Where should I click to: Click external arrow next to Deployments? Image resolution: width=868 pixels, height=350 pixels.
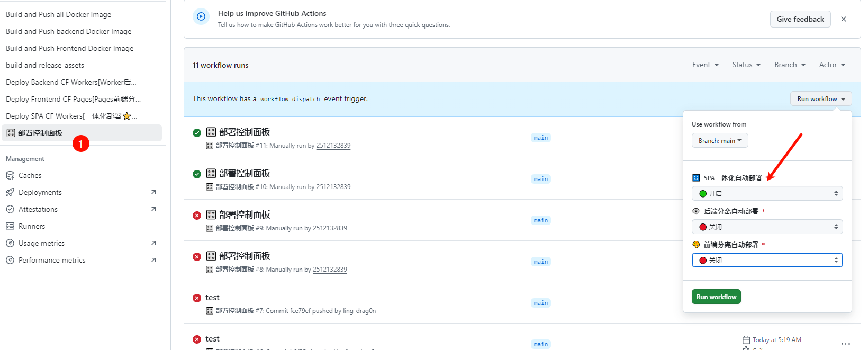153,192
